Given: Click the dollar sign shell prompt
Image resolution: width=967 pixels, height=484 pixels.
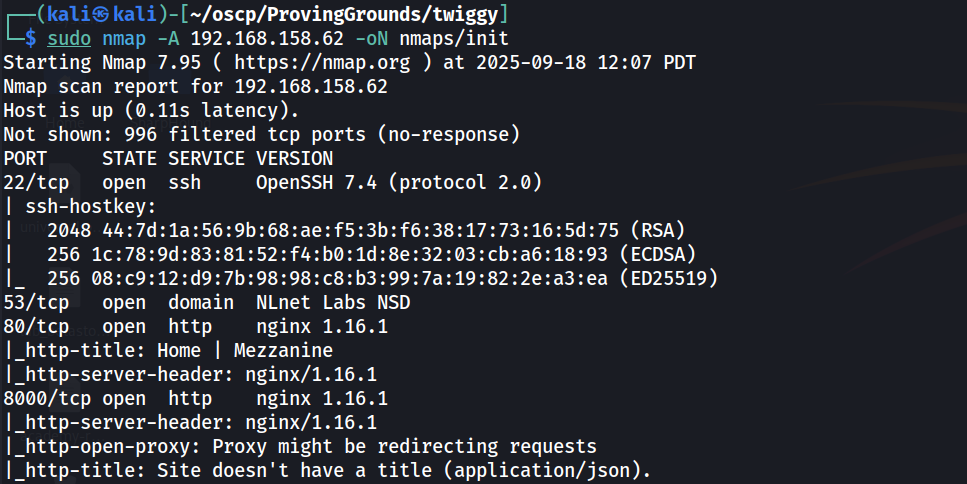Looking at the screenshot, I should pyautogui.click(x=31, y=39).
